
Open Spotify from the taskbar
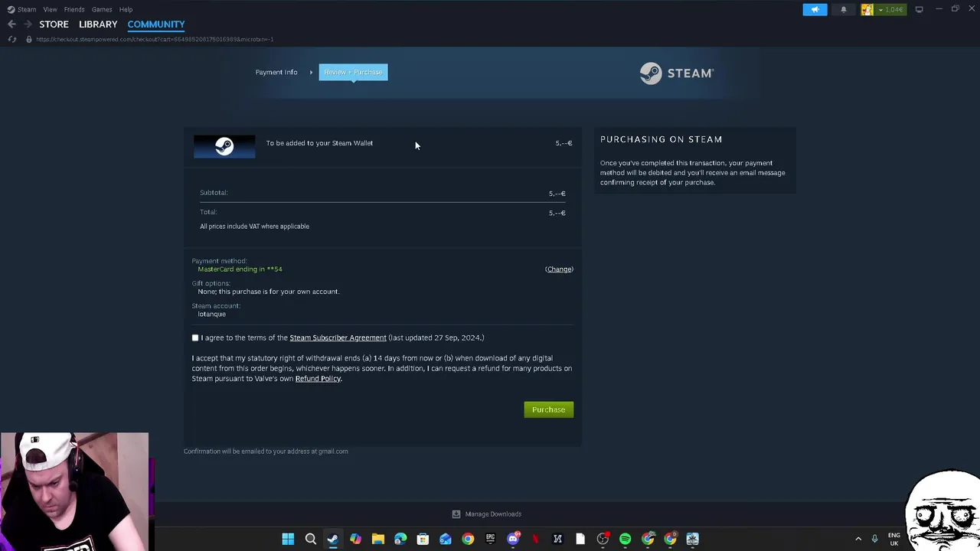[x=625, y=539]
